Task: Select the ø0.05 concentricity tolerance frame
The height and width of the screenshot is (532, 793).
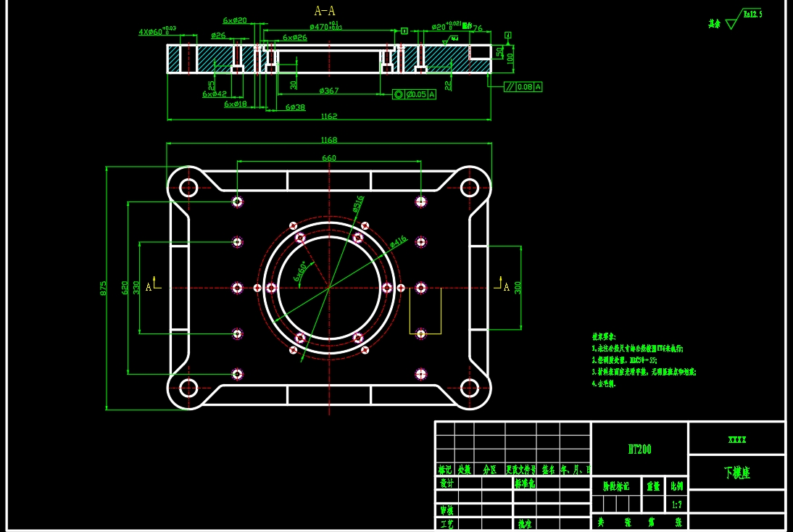Action: [x=414, y=94]
